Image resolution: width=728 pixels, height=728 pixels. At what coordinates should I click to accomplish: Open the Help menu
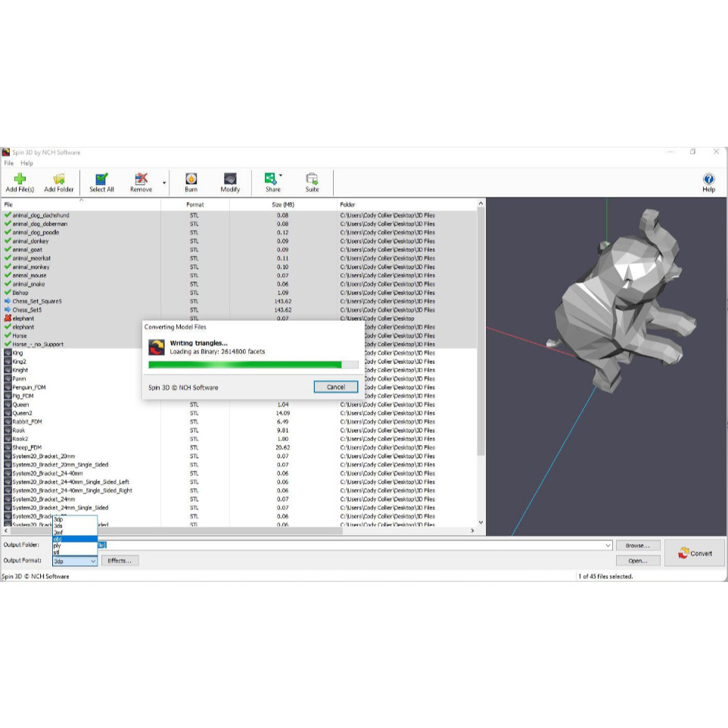[x=27, y=163]
